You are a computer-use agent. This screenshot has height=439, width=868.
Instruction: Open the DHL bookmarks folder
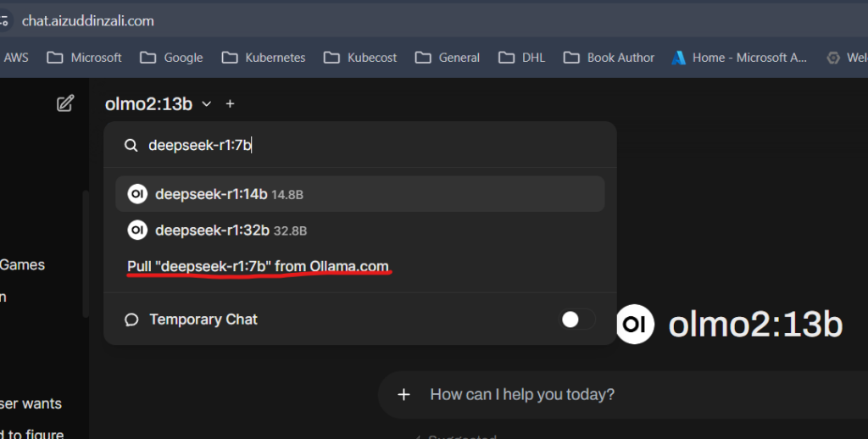pyautogui.click(x=521, y=58)
